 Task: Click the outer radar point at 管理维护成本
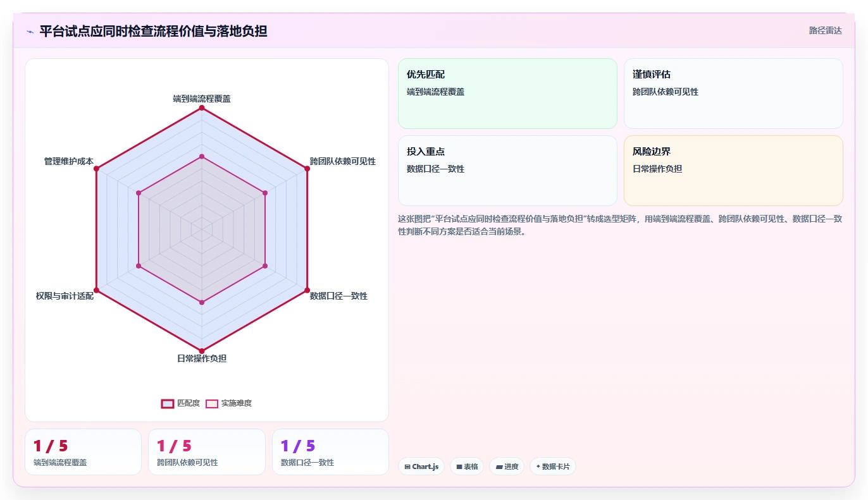96,169
